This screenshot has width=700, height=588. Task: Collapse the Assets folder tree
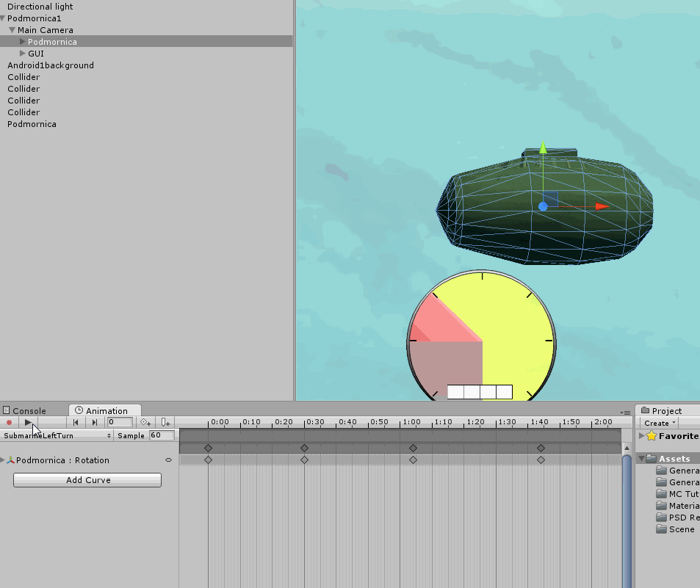641,459
